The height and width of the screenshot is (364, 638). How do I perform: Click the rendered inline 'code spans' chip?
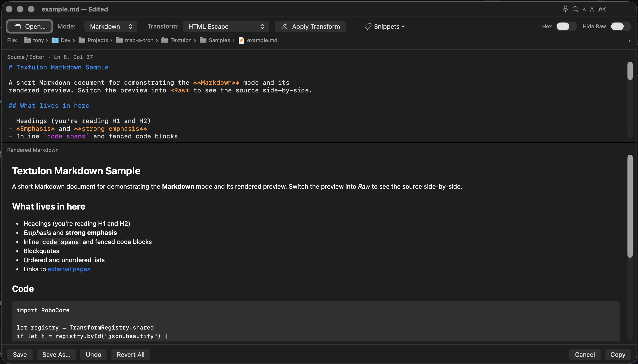coord(61,242)
